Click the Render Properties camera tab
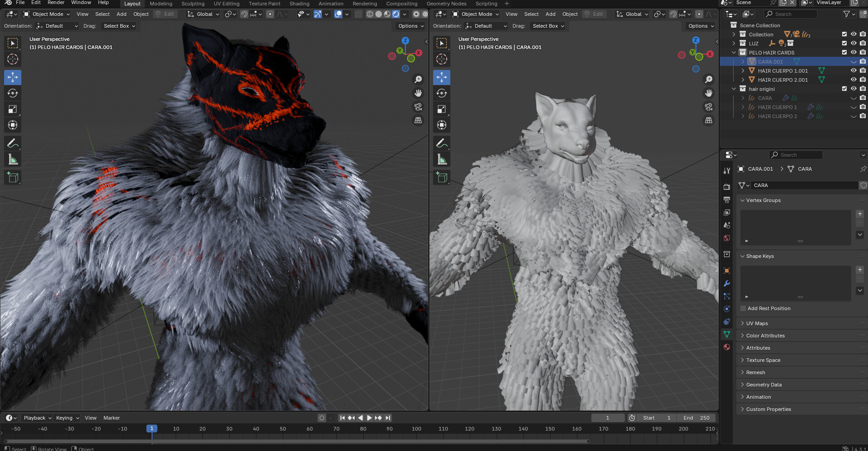Screen dimensions: 868x451 727,186
